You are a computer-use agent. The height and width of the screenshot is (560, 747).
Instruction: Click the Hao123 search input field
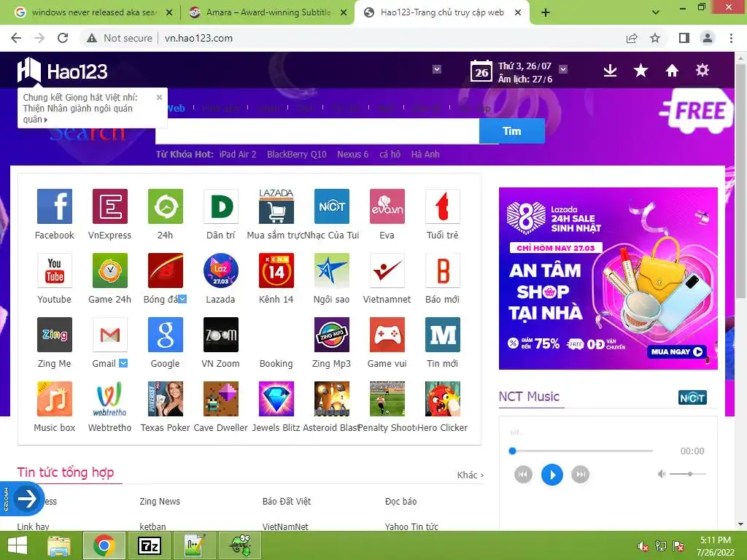click(317, 131)
